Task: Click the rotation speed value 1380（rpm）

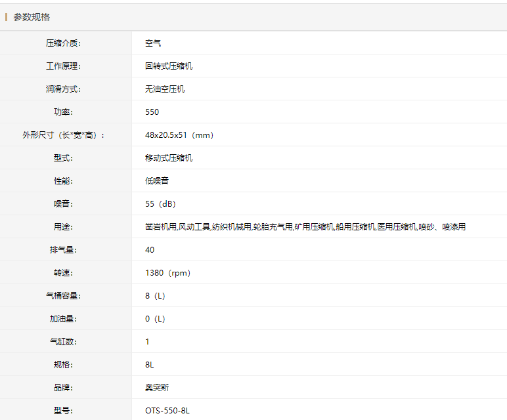Action: [167, 273]
